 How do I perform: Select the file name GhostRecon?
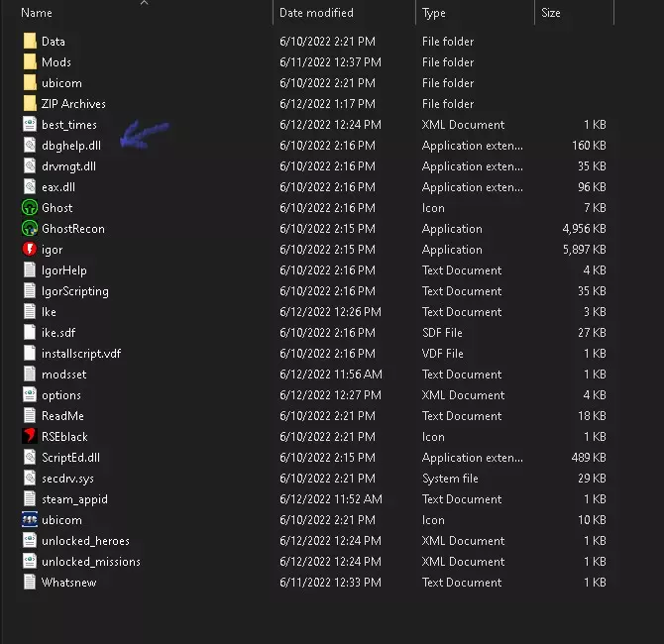tap(73, 229)
